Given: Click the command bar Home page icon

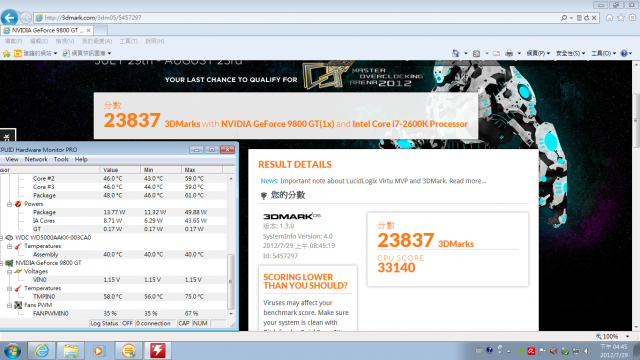Looking at the screenshot, I should pyautogui.click(x=456, y=53).
